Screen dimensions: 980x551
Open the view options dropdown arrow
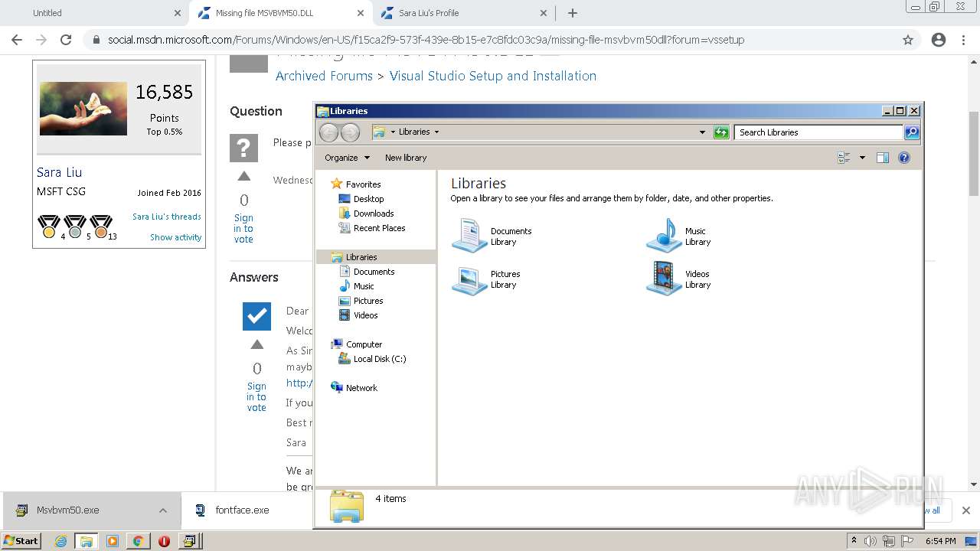[x=862, y=158]
